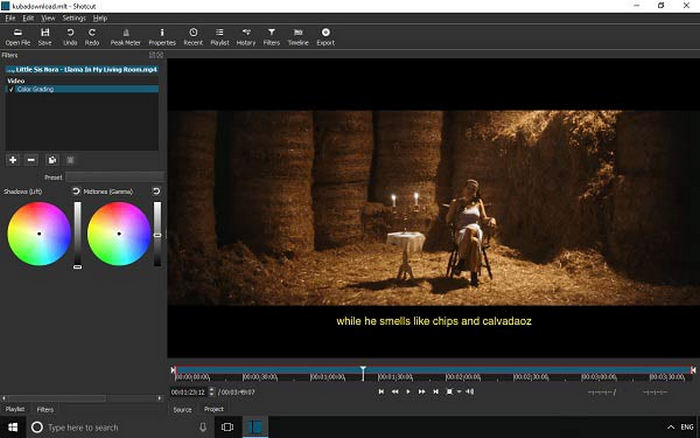Open the File menu
This screenshot has height=438, width=700.
click(10, 18)
